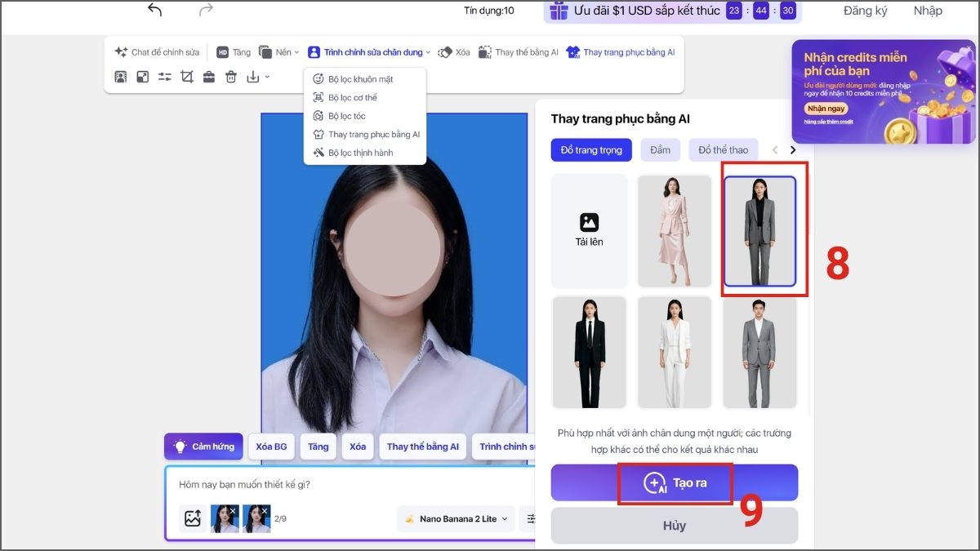
Task: Select the HD Tăng upscale tool
Action: [x=234, y=52]
